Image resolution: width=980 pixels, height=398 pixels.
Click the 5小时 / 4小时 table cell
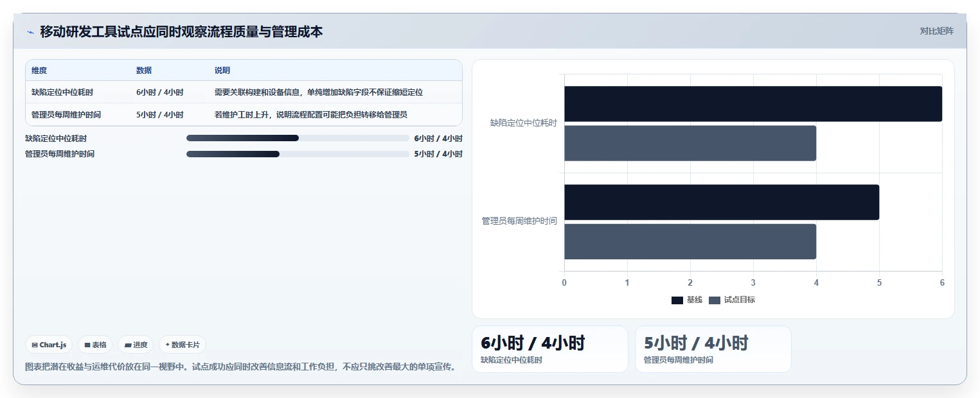(160, 115)
